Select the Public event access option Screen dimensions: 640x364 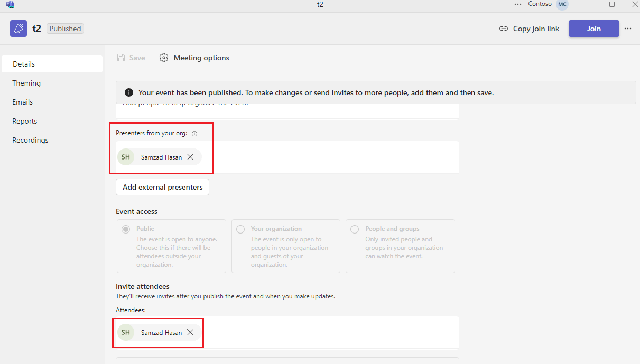pyautogui.click(x=126, y=229)
